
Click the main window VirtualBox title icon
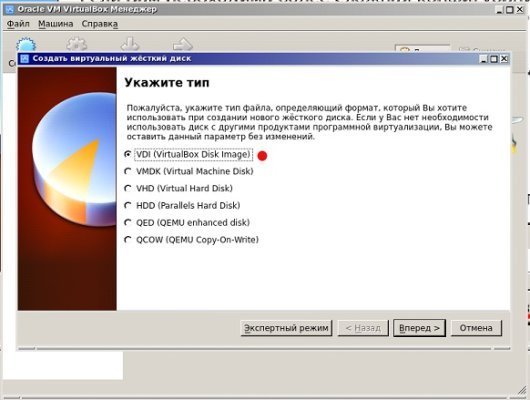[x=10, y=9]
